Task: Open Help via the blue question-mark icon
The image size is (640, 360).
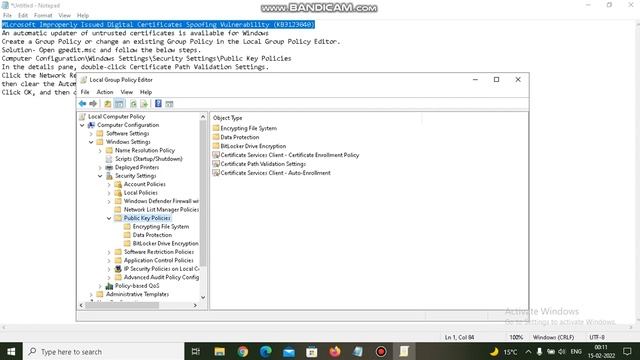Action: click(x=158, y=104)
